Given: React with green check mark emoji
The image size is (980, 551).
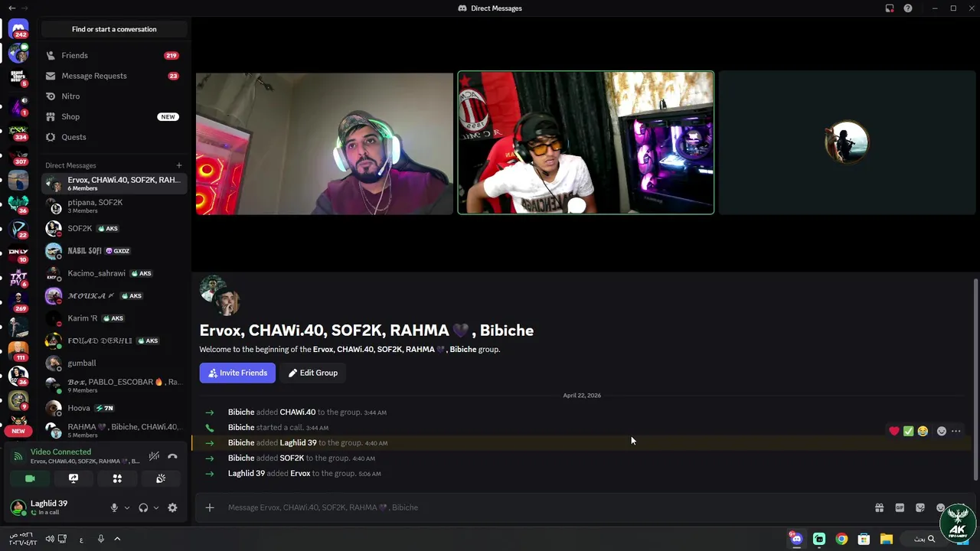Looking at the screenshot, I should tap(908, 431).
